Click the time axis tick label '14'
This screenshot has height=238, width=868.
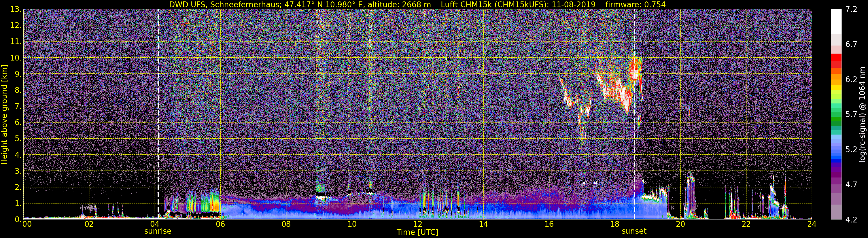point(483,224)
